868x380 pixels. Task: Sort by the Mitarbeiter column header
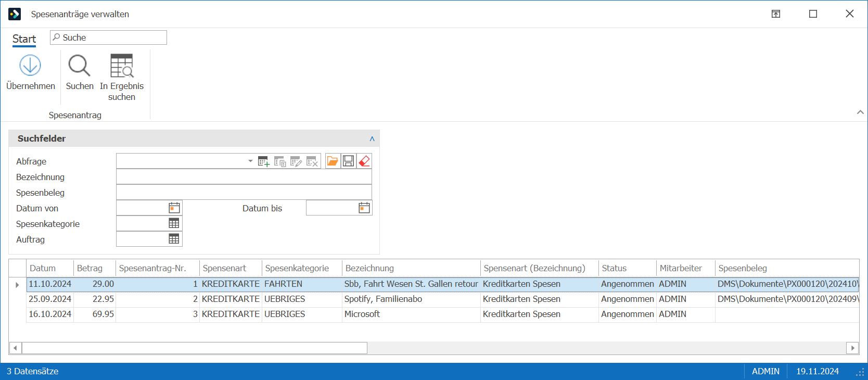(685, 268)
